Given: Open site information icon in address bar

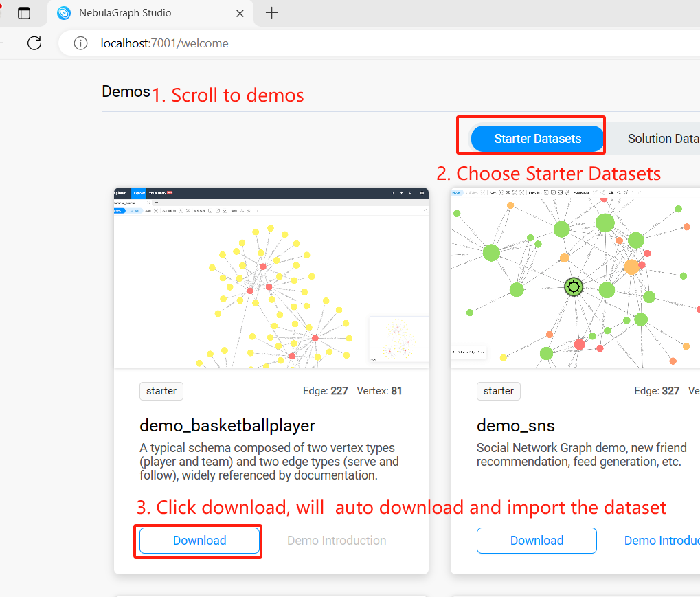Looking at the screenshot, I should [81, 43].
